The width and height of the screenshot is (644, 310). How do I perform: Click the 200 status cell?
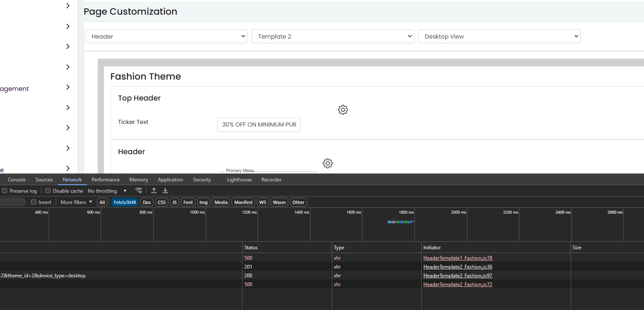248,276
